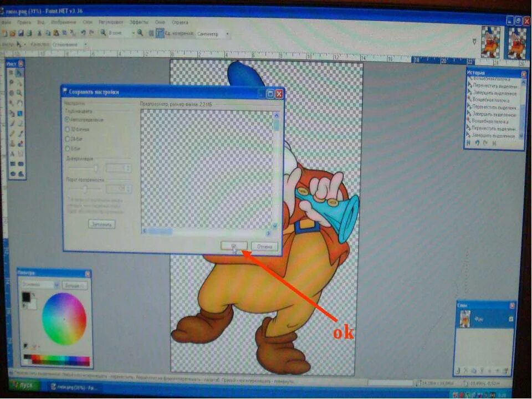Select the Freeform Shape tool
This screenshot has width=532, height=399.
tap(21, 174)
